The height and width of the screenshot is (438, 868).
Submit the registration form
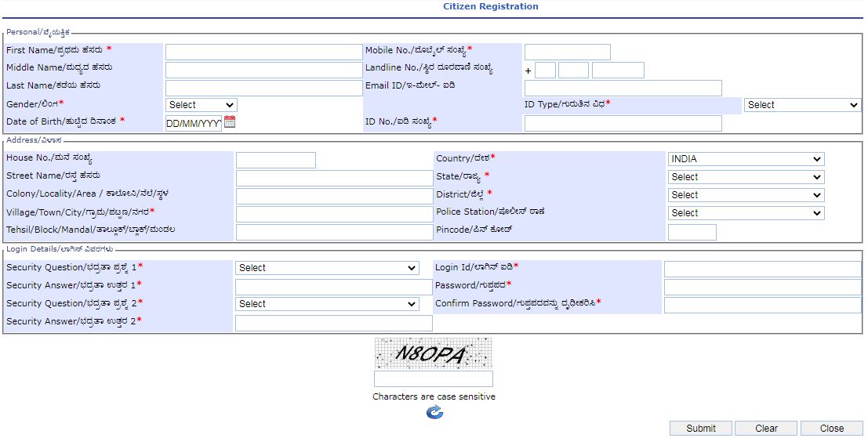point(701,428)
